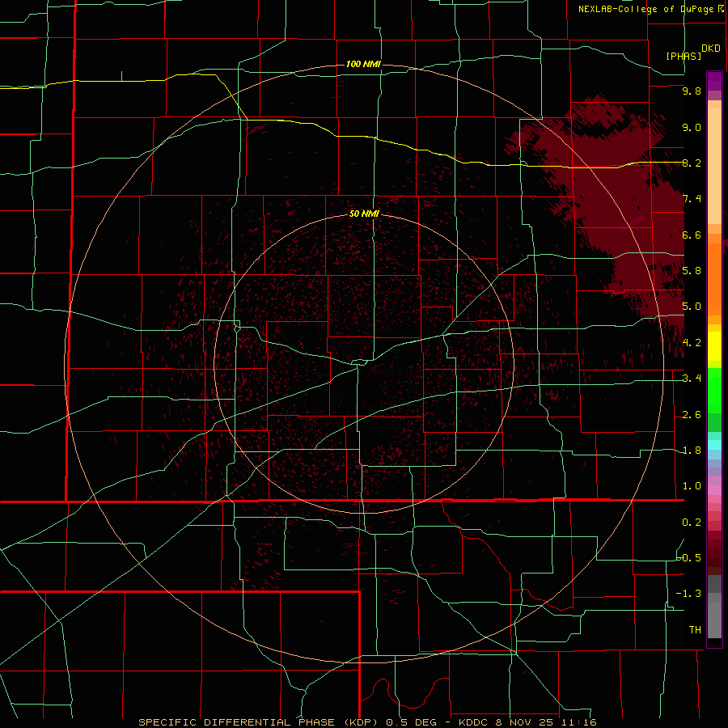
Task: Click the TH legend label
Action: tap(695, 629)
